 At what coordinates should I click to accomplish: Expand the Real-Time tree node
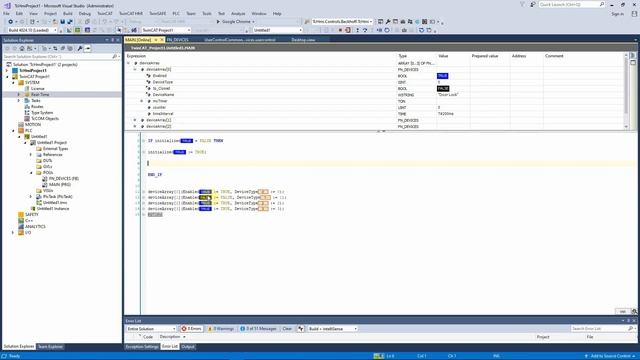pos(18,94)
